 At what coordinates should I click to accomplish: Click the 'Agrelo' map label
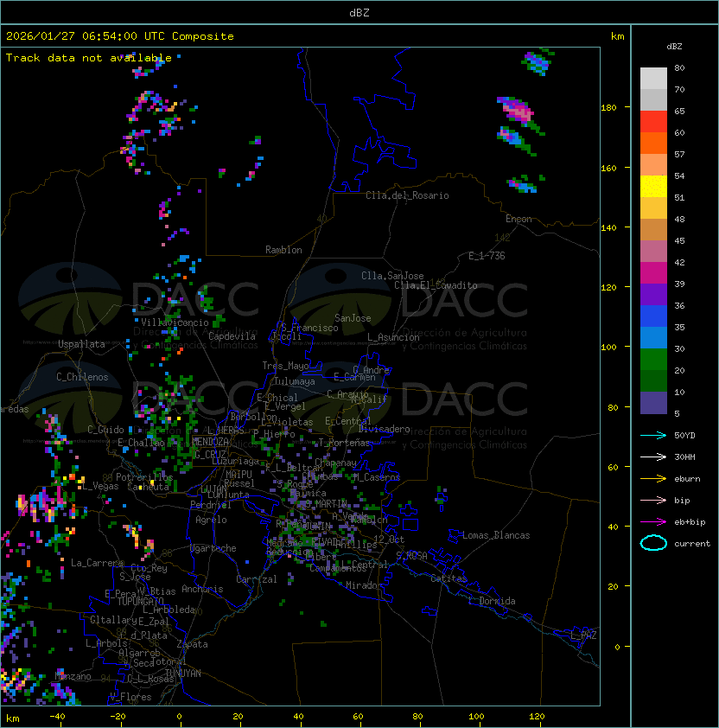(x=211, y=520)
